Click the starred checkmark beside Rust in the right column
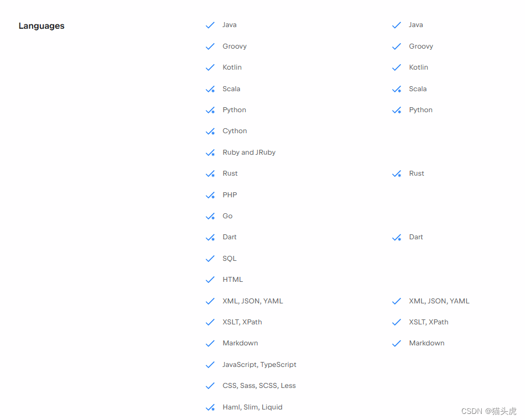Screen dimensions: 525x420 click(397, 174)
